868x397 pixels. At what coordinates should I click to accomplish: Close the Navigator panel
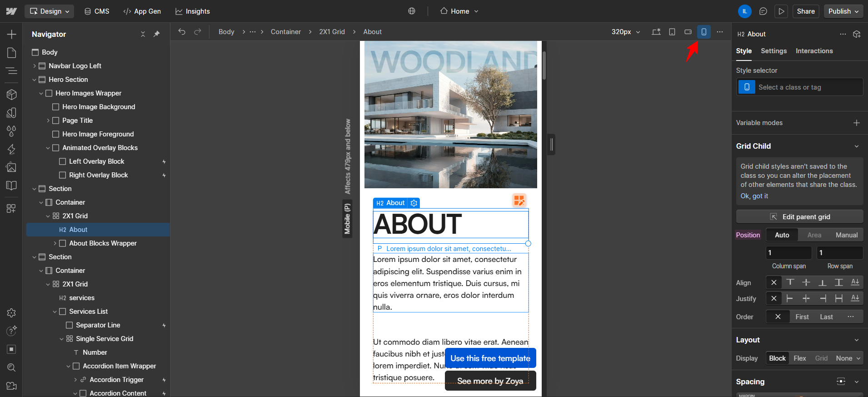(143, 34)
